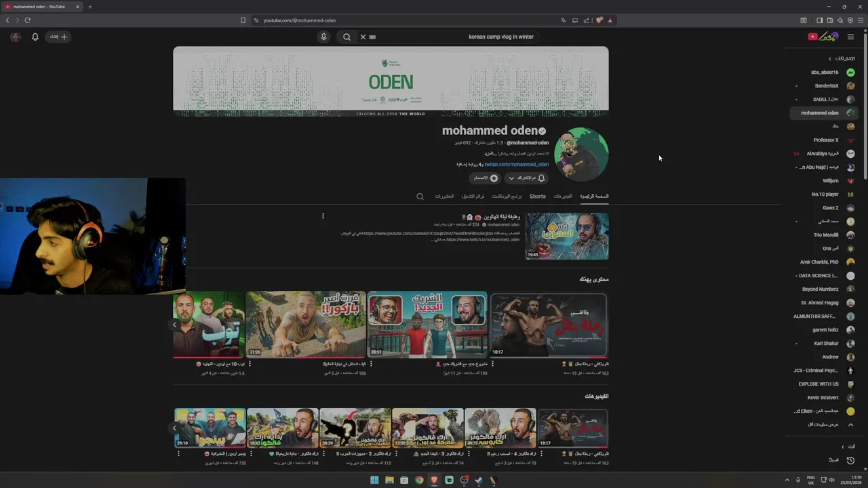Switch to the Shorts tab
This screenshot has height=488, width=868.
point(537,196)
